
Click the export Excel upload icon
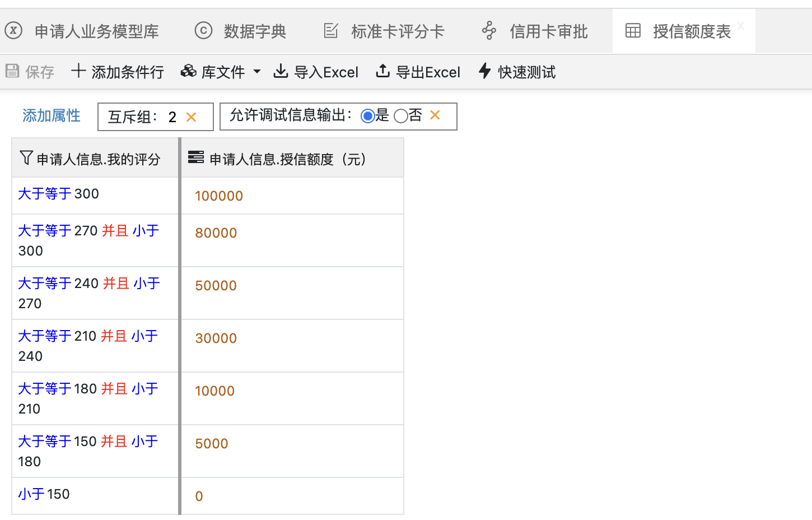[382, 71]
